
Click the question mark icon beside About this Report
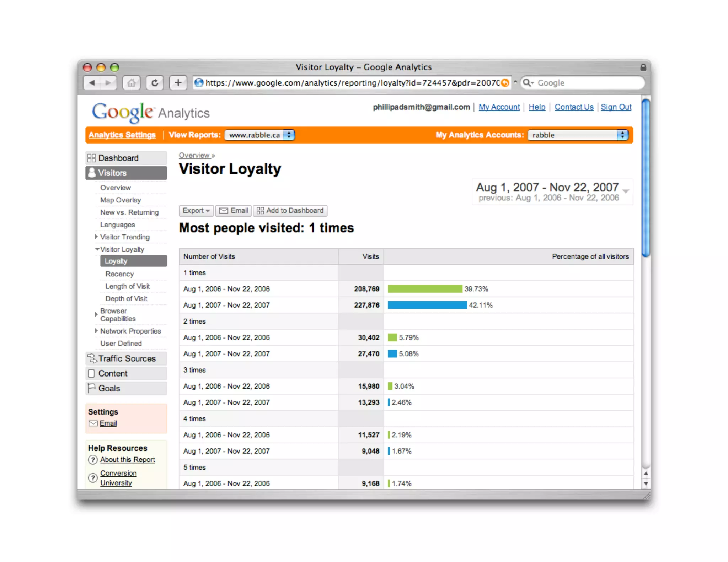(x=93, y=460)
